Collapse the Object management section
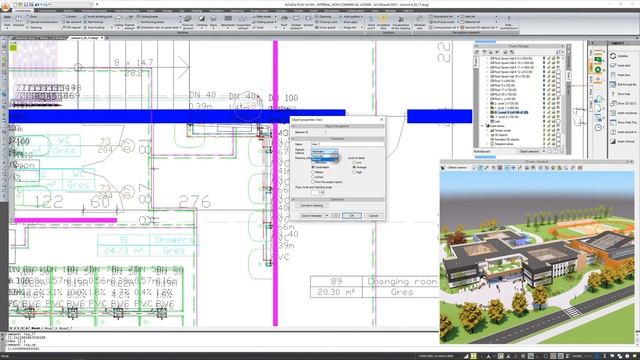Image resolution: width=640 pixels, height=360 pixels. pos(293,127)
